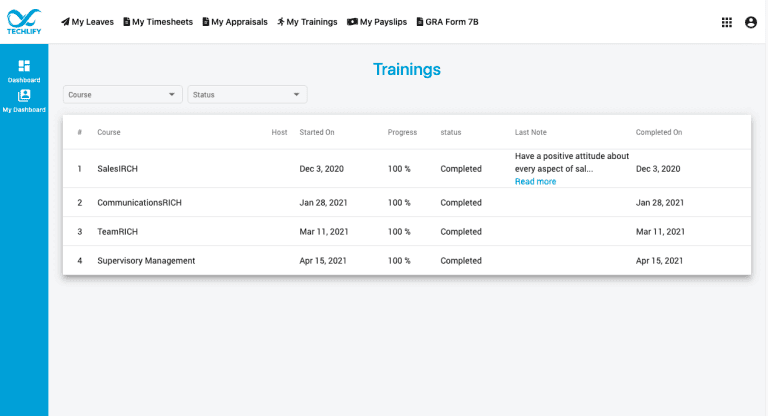Select the Supervisory Management course row
768x416 pixels.
146,261
